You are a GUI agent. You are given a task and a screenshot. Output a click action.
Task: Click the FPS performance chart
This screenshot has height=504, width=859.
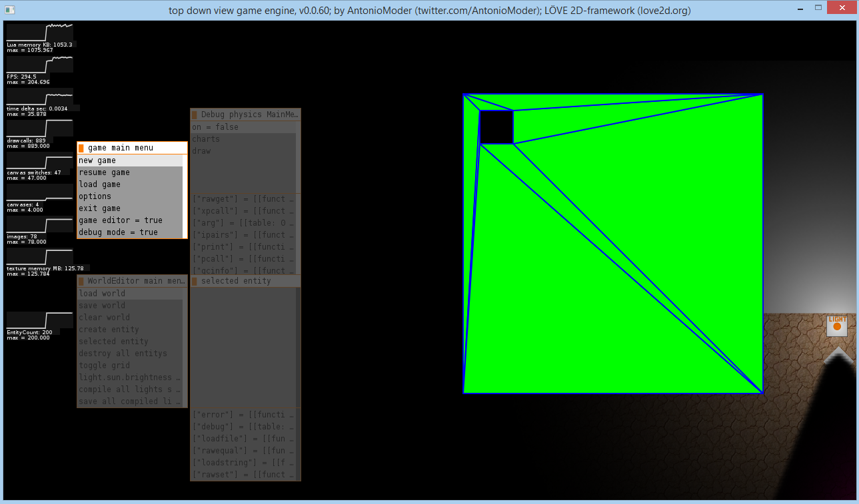pyautogui.click(x=40, y=64)
